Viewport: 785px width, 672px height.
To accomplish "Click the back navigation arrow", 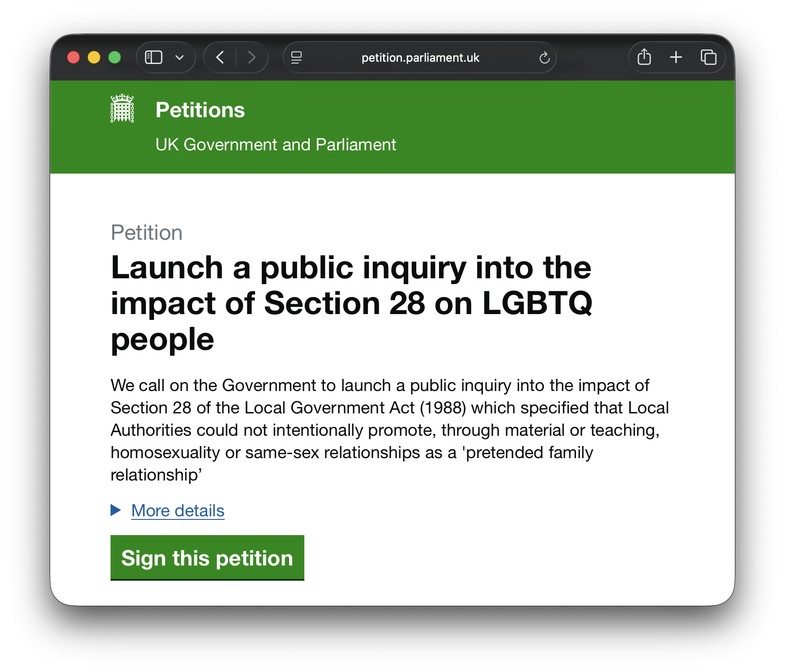I will [x=220, y=57].
